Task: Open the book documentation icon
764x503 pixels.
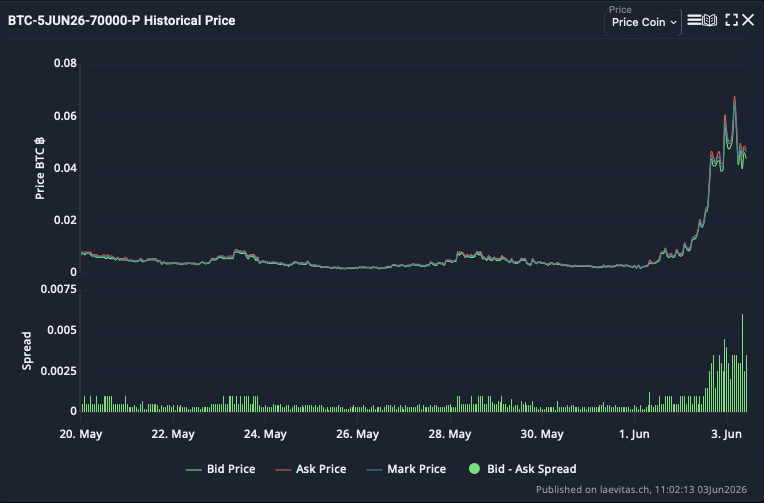Action: (709, 20)
